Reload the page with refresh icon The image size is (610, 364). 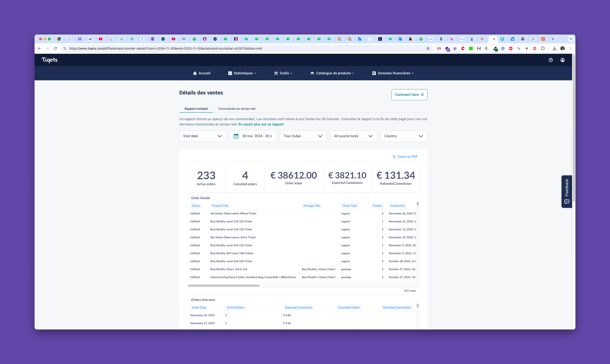55,48
